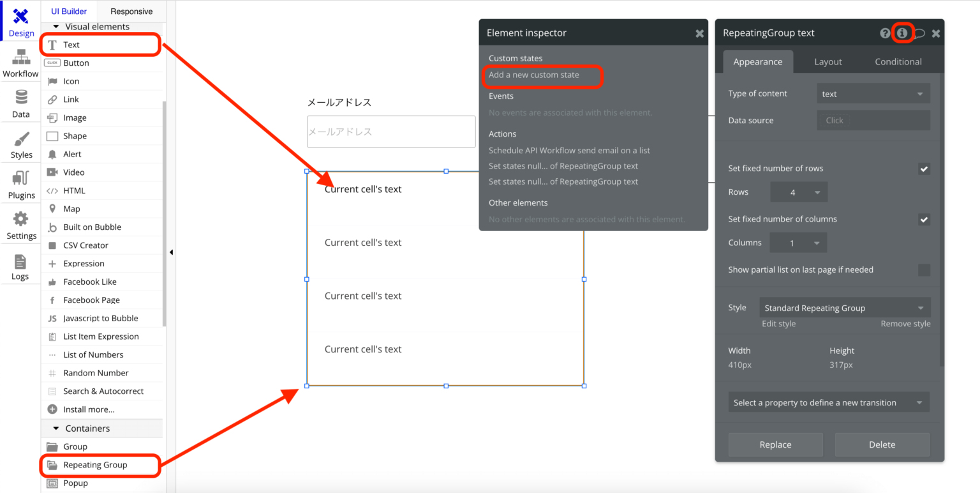Open comments for RepeatingGroup text
Image resolution: width=980 pixels, height=493 pixels.
tap(919, 33)
